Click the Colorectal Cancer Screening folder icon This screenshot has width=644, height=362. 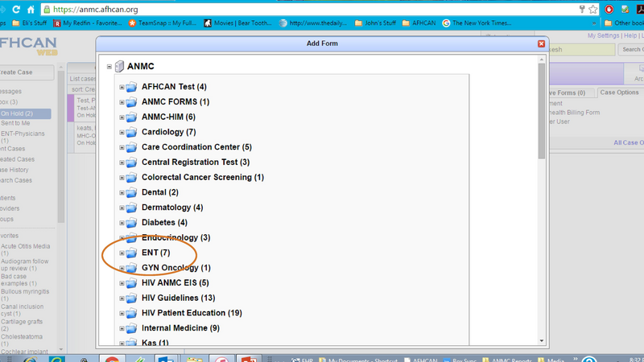point(131,178)
